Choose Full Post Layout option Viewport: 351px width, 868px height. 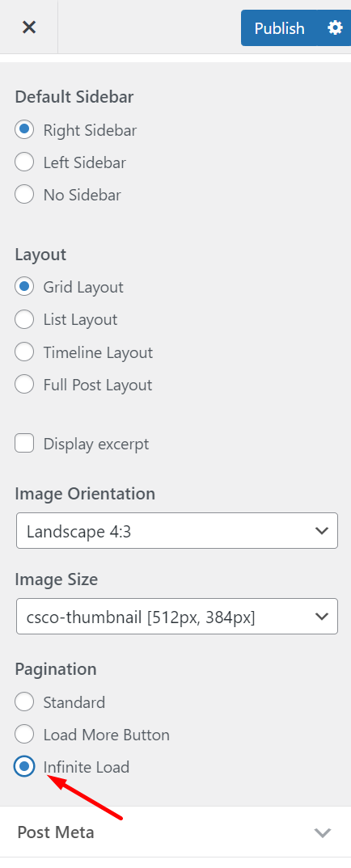24,385
